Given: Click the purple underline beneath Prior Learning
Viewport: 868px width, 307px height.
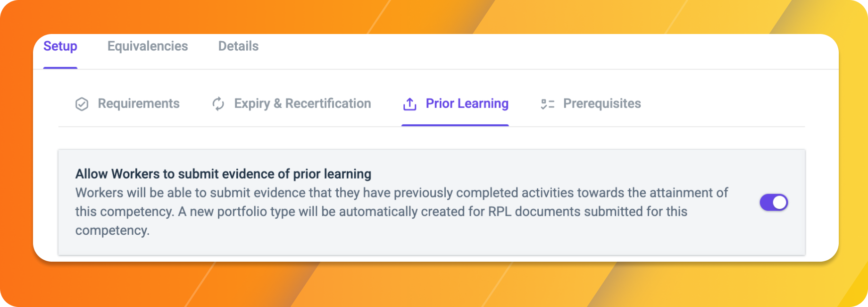Looking at the screenshot, I should click(x=455, y=125).
